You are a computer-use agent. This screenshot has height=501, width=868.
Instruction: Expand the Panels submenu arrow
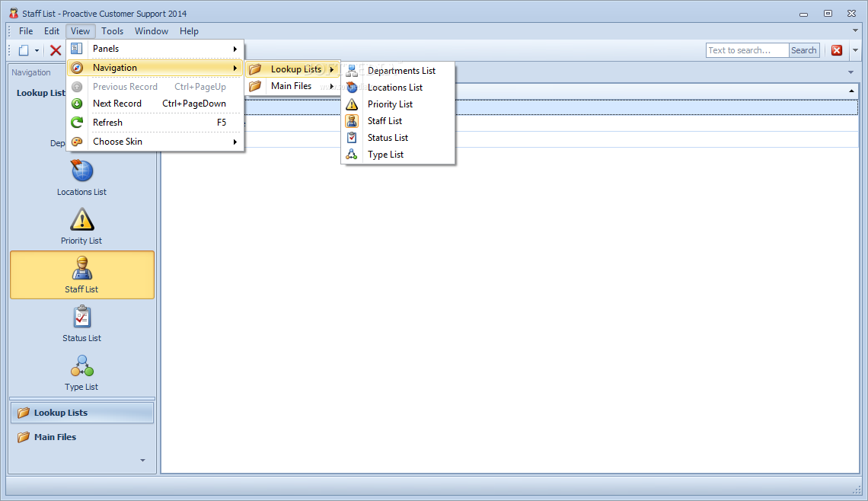point(235,49)
